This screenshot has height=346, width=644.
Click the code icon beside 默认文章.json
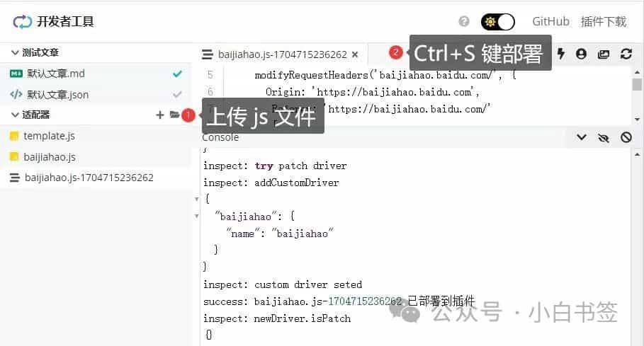click(16, 95)
